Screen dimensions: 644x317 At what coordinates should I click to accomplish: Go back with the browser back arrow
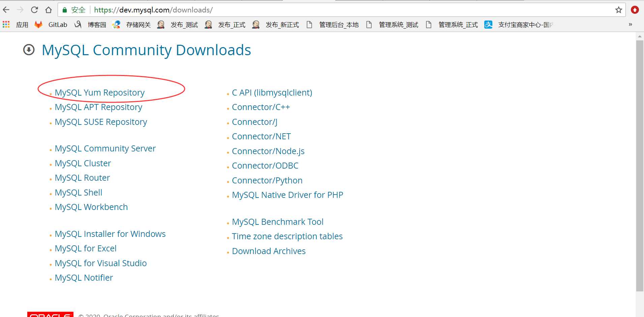[x=6, y=10]
